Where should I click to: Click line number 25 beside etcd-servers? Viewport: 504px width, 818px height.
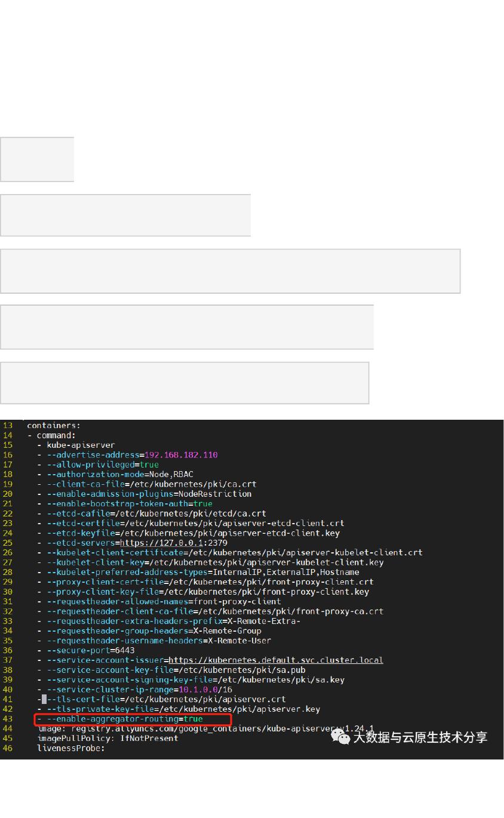(x=7, y=543)
